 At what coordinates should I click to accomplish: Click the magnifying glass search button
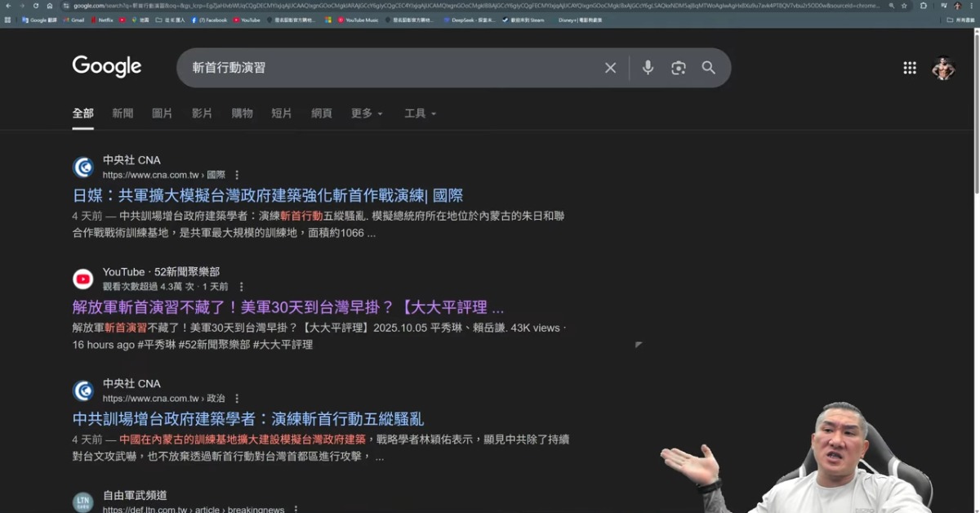point(708,68)
